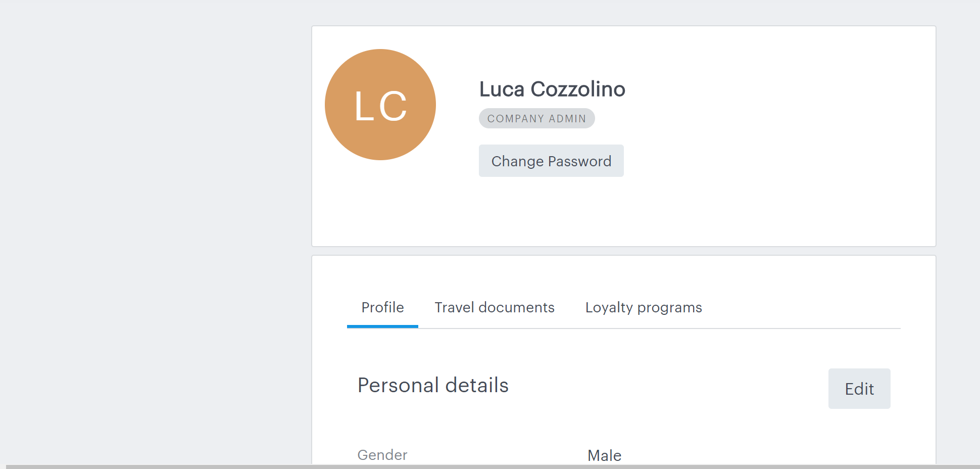
Task: Click the word details in the section title
Action: click(477, 385)
